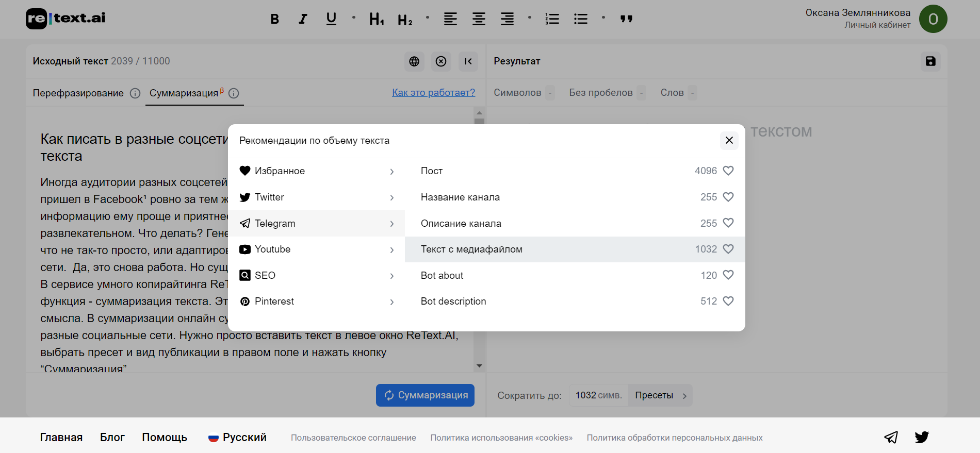Insert a blockquote
The width and height of the screenshot is (980, 453).
point(626,19)
